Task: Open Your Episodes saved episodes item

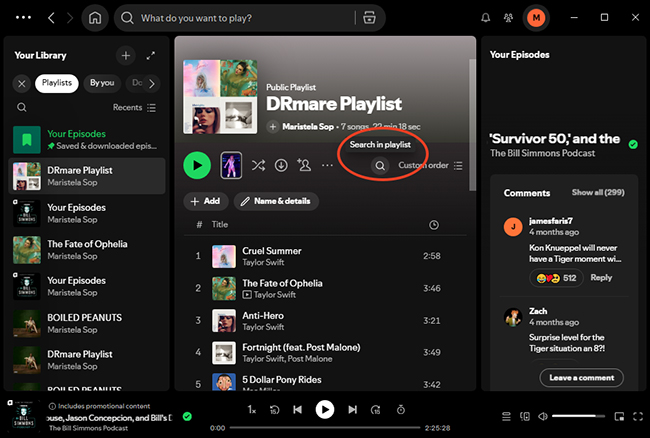Action: coord(87,140)
